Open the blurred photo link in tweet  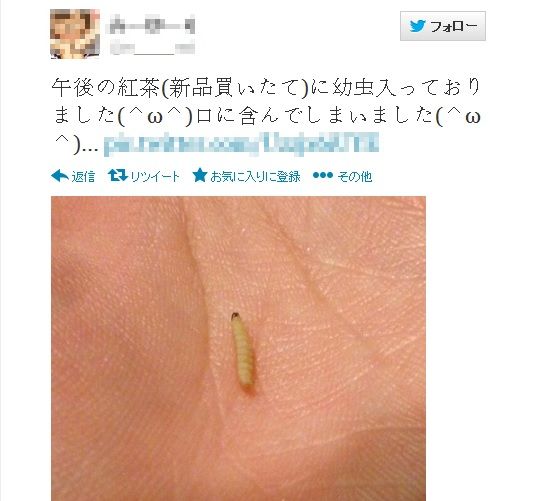tap(241, 144)
